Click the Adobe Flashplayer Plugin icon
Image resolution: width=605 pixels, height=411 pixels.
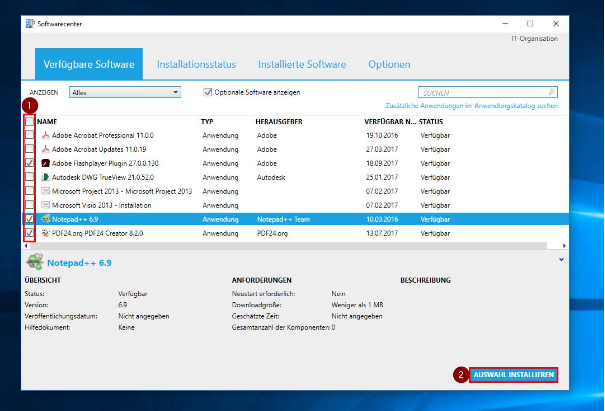[x=46, y=163]
